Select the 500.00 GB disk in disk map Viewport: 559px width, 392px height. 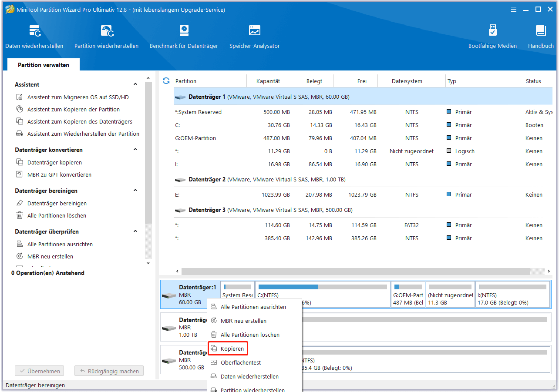[x=183, y=360]
